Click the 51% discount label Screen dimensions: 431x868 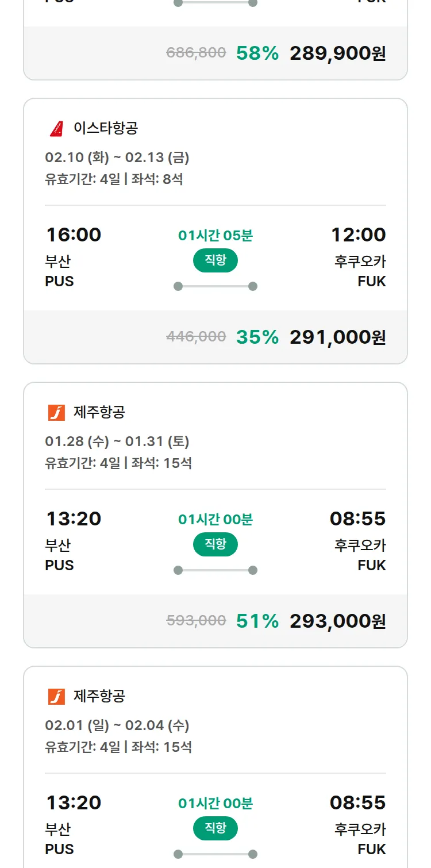(x=257, y=621)
